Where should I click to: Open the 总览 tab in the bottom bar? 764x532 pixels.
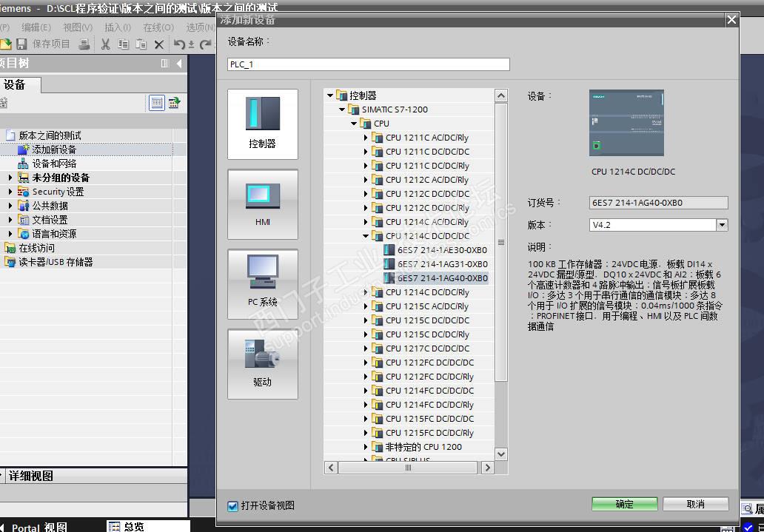[x=148, y=527]
